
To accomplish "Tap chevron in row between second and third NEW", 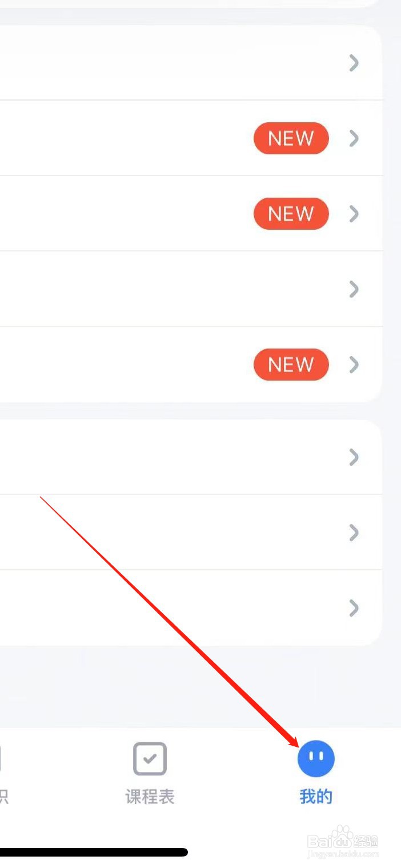I will tap(354, 289).
